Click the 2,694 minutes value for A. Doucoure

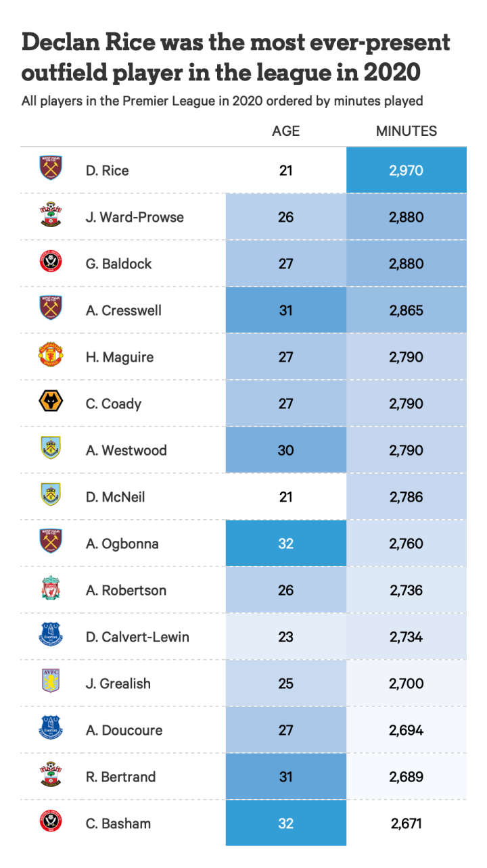406,730
